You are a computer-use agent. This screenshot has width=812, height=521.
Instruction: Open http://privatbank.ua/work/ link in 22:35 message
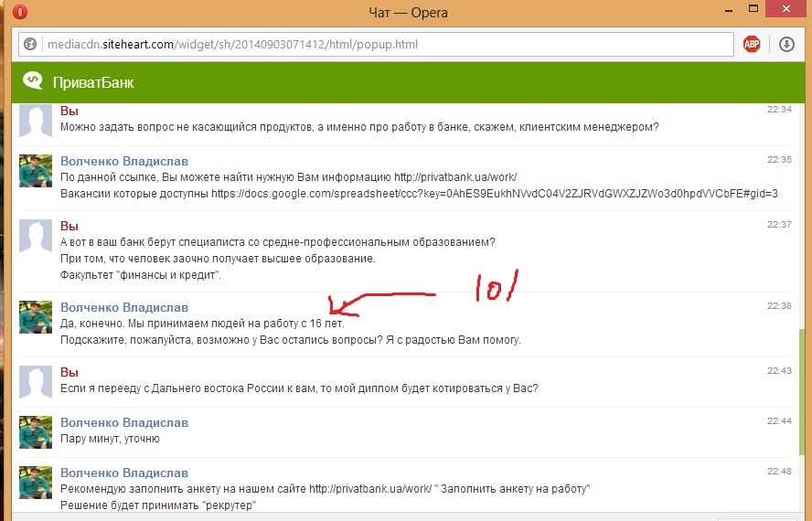455,177
